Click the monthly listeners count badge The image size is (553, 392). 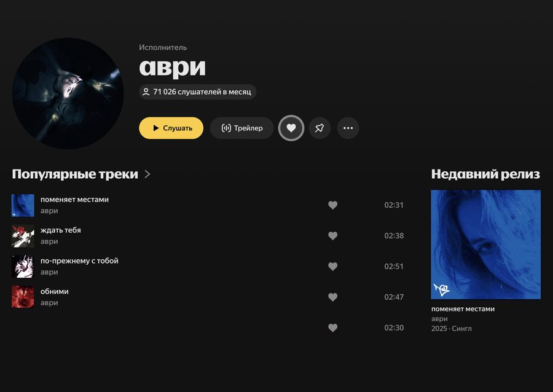pos(197,92)
